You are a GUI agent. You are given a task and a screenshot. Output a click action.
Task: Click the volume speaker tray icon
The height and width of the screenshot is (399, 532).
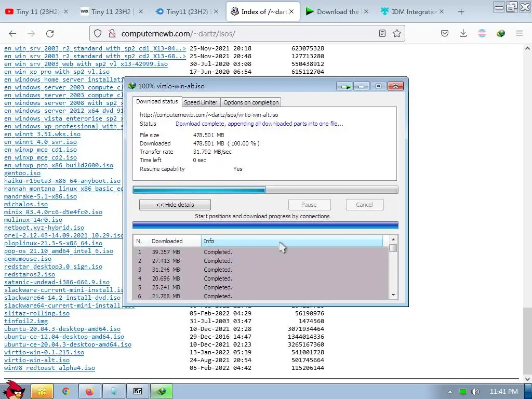[475, 392]
